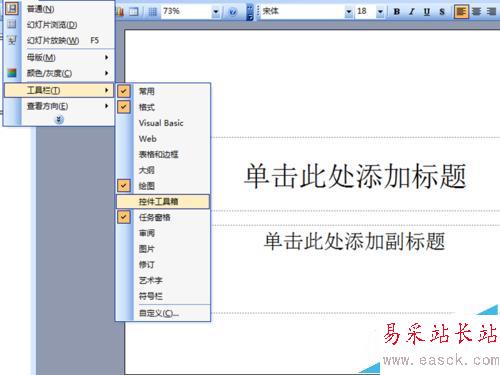
Task: Click the toolbar options handle
Action: click(250, 12)
